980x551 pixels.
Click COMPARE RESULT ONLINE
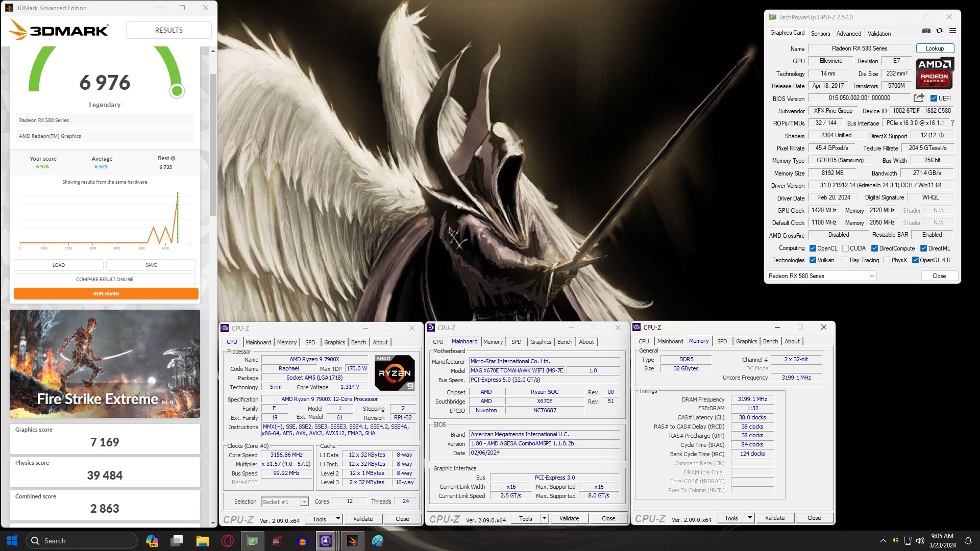105,280
